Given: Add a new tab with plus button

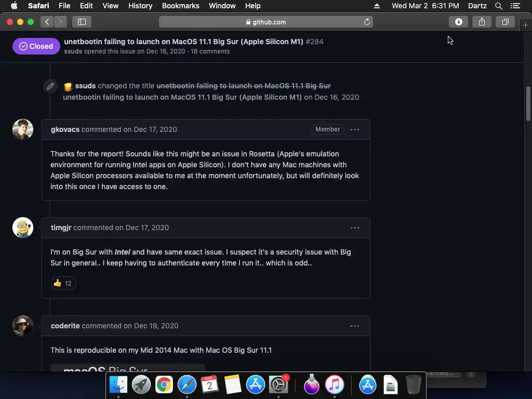Looking at the screenshot, I should coord(525,25).
